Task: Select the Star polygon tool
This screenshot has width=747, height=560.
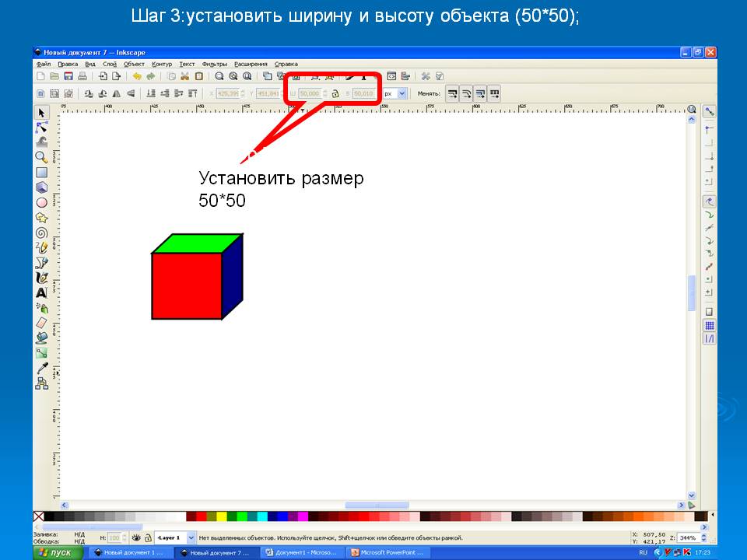Action: [x=42, y=218]
